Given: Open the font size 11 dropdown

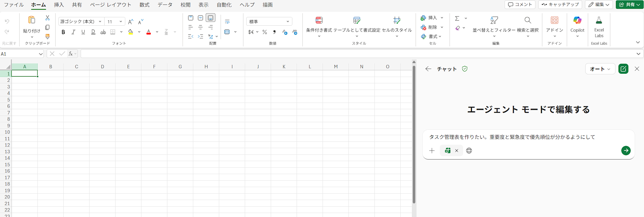Looking at the screenshot, I should 121,22.
